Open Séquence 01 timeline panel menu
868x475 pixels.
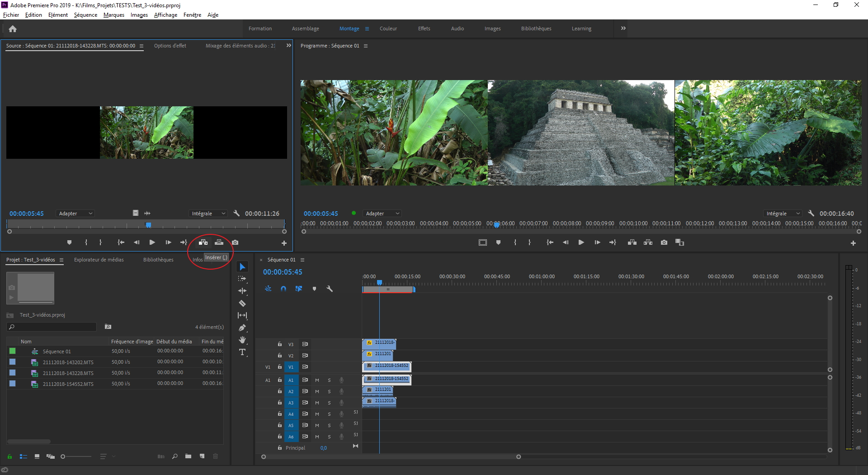pyautogui.click(x=302, y=260)
